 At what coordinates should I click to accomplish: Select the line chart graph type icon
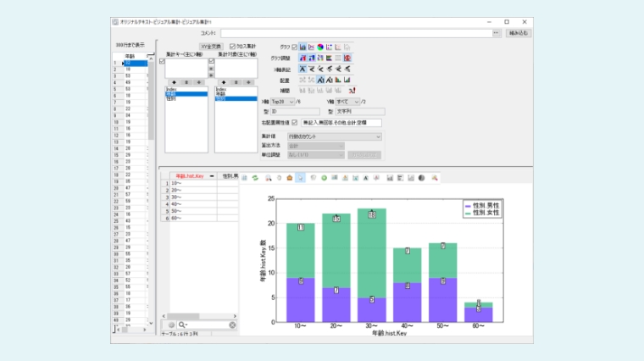pos(311,47)
